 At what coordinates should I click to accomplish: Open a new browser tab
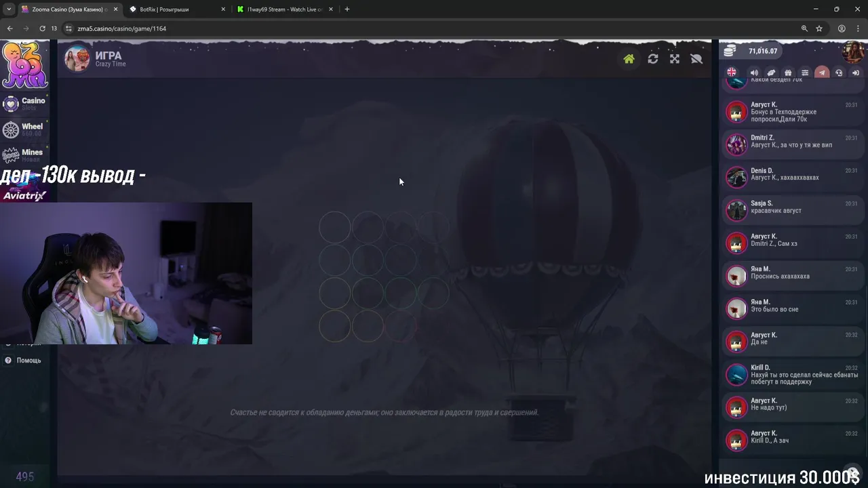(x=347, y=9)
